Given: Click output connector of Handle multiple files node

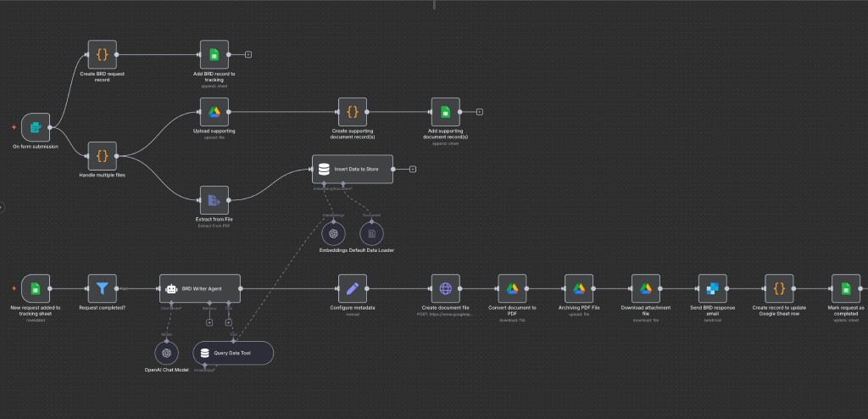Looking at the screenshot, I should [117, 156].
